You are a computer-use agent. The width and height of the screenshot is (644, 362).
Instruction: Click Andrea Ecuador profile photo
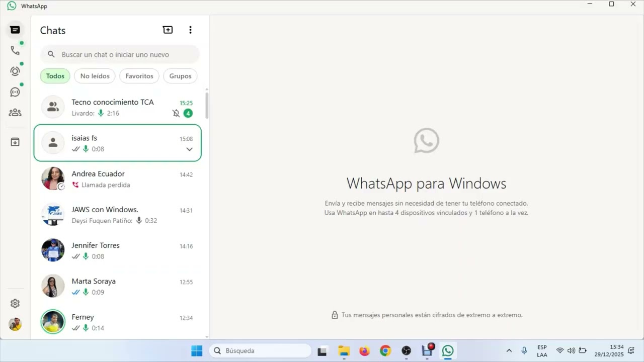(53, 178)
